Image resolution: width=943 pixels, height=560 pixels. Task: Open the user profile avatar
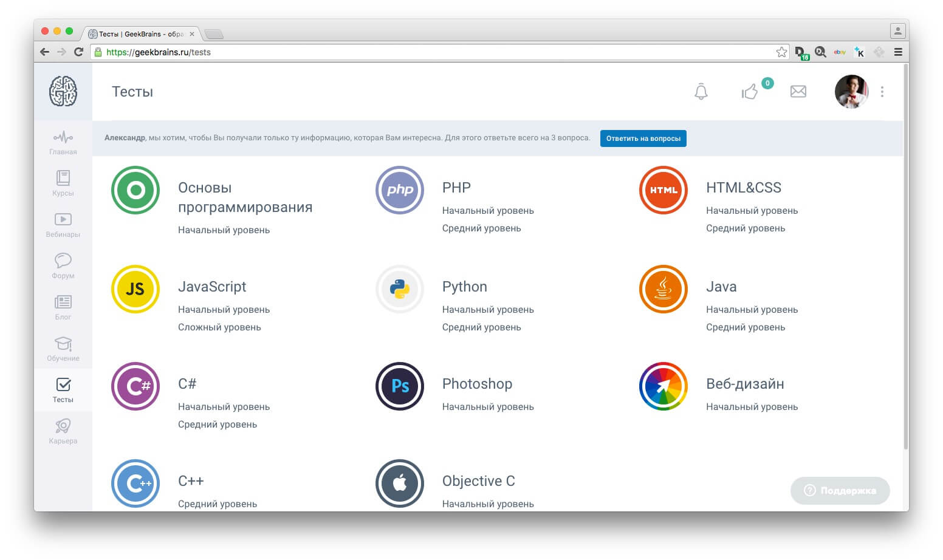click(851, 92)
